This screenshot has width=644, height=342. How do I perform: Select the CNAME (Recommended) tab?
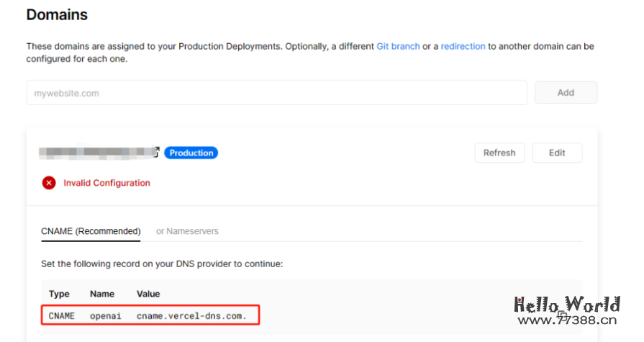pyautogui.click(x=91, y=231)
